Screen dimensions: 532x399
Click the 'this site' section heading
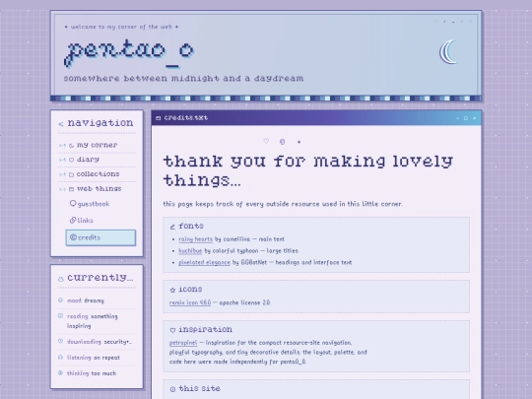199,388
